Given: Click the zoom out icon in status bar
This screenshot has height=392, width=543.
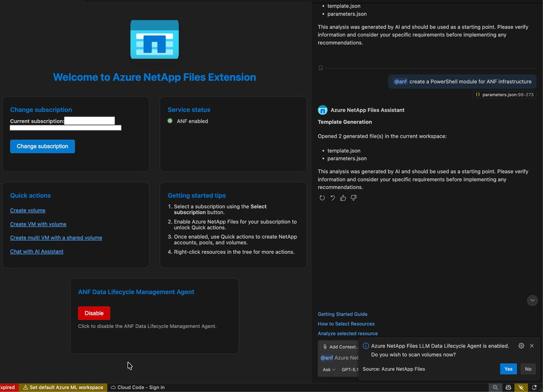Looking at the screenshot, I should pyautogui.click(x=495, y=388).
